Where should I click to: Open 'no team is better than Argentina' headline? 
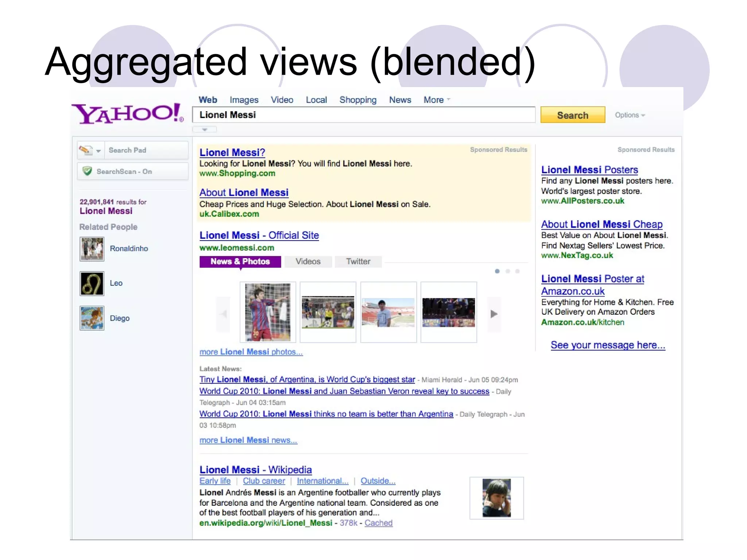[326, 414]
